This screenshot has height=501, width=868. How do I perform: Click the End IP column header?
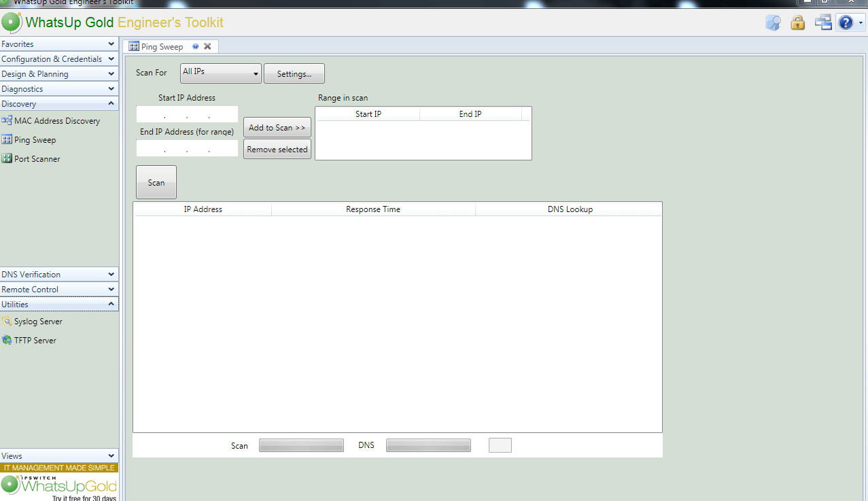[470, 114]
